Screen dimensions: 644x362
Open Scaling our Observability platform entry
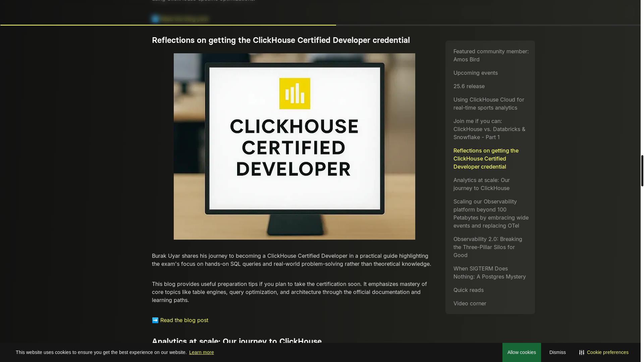(491, 214)
